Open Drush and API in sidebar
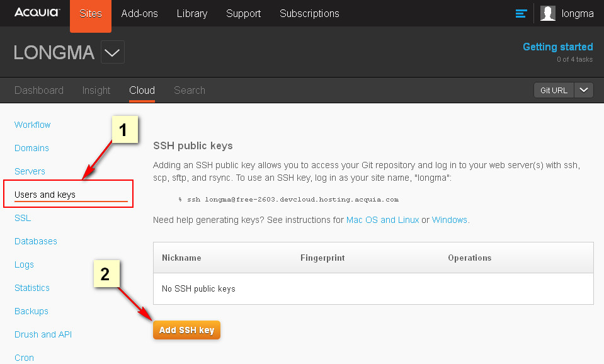The height and width of the screenshot is (364, 604). point(43,335)
